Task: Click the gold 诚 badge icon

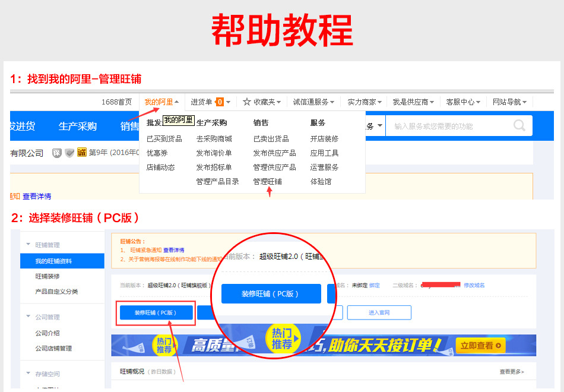Action: coord(82,153)
